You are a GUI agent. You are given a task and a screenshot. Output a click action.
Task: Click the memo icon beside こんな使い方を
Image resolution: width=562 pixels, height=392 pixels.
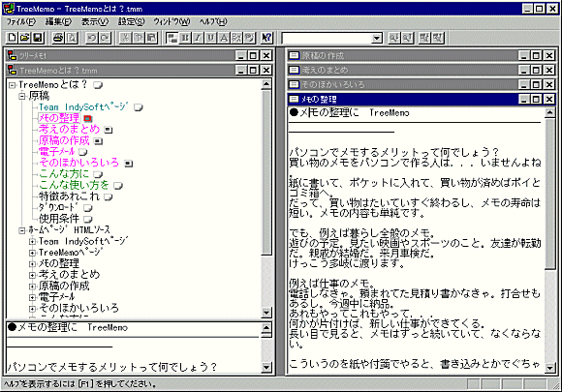(x=118, y=186)
